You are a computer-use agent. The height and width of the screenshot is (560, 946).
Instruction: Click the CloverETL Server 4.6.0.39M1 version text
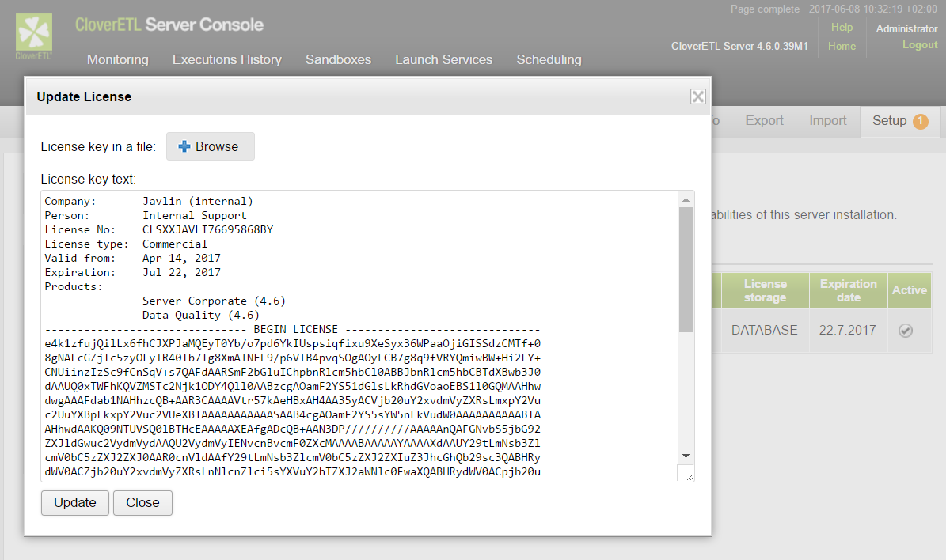(x=739, y=46)
